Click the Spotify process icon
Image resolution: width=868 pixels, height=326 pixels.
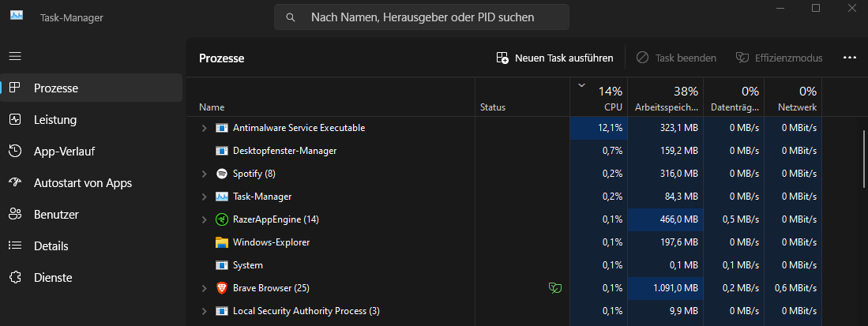click(x=222, y=174)
